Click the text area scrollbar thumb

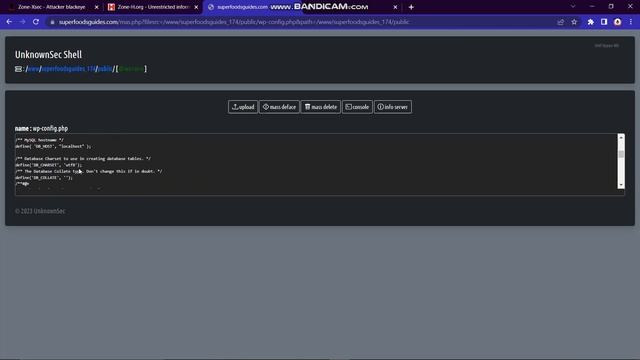621,153
